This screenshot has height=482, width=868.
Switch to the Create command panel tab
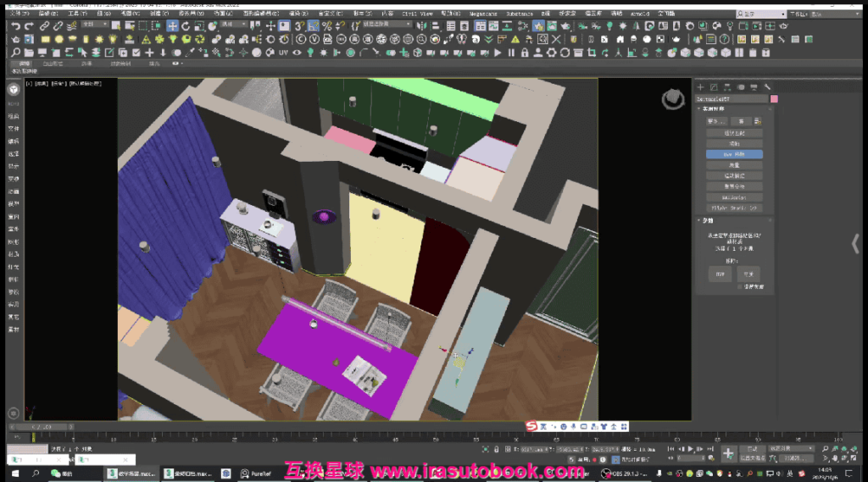[700, 87]
